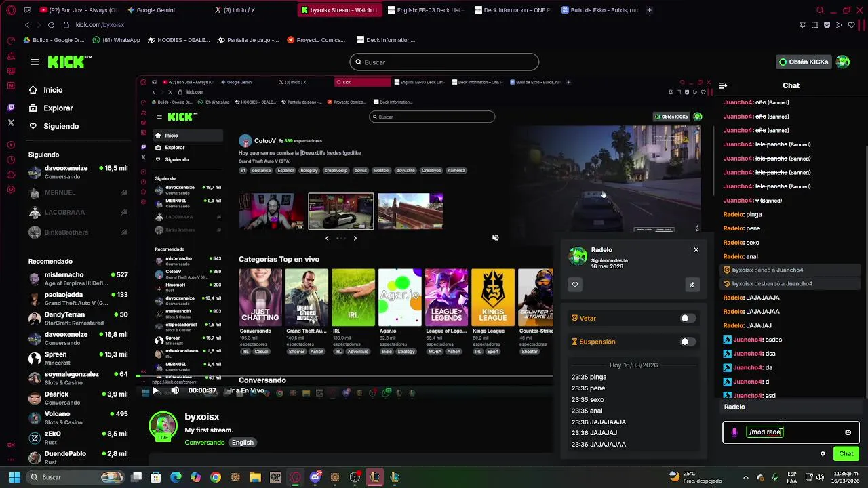Select Radelo username suggestion above chat input

click(791, 407)
